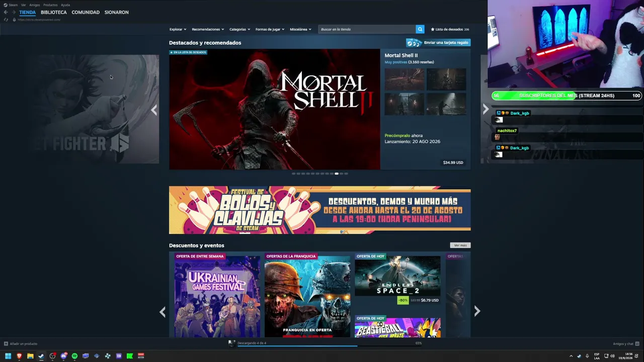644x362 pixels.
Task: Switch to the COMUNIDAD tab
Action: click(x=86, y=12)
